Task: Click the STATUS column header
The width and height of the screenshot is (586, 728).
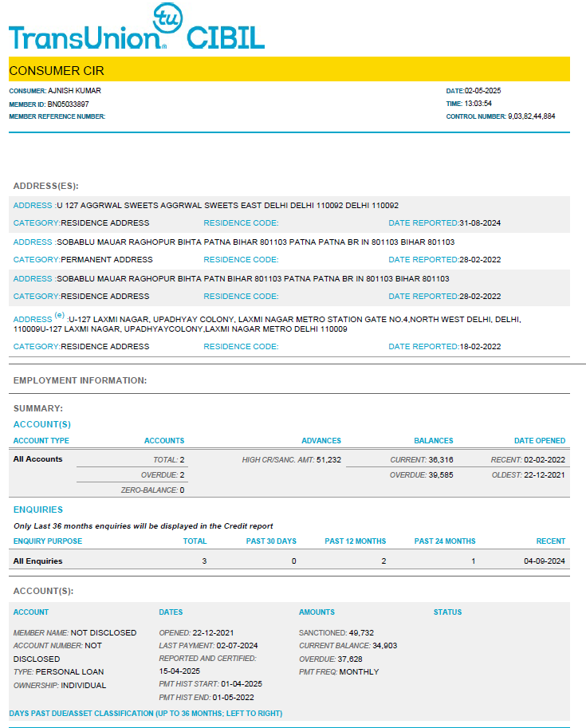Action: 447,612
